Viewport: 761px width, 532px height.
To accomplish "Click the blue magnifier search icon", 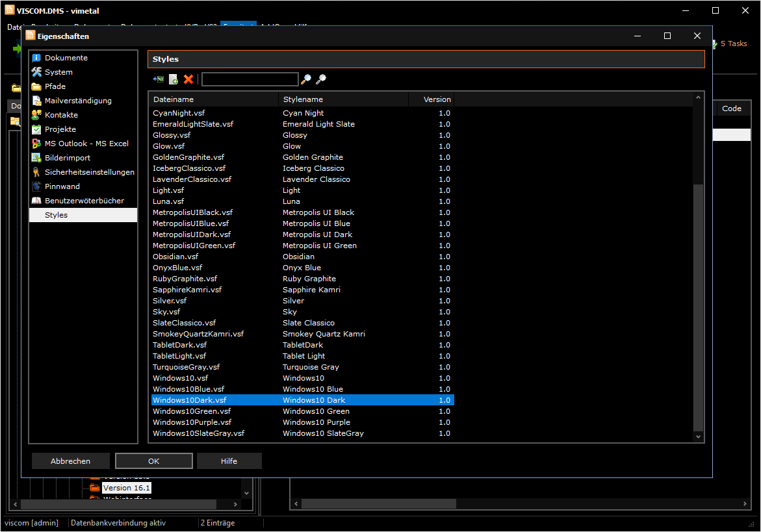I will coord(306,79).
